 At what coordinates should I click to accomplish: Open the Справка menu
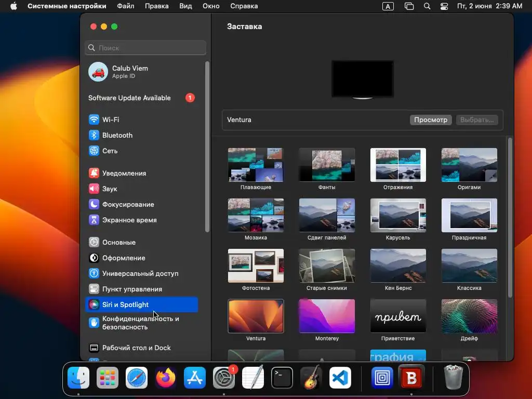[x=244, y=6]
